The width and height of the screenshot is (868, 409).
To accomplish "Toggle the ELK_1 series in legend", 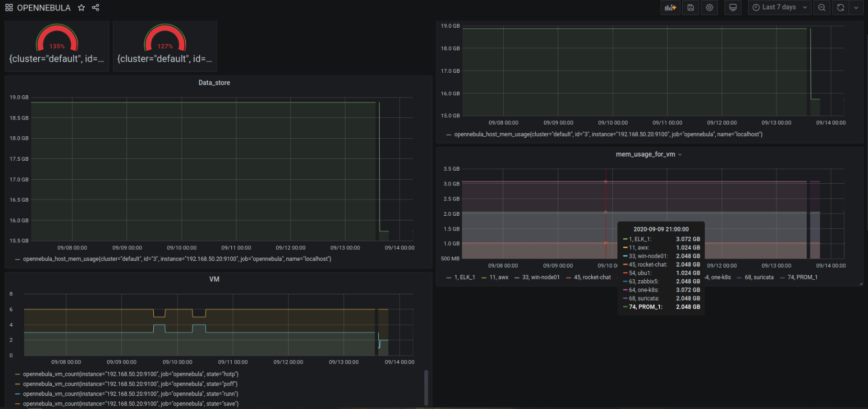I will [x=464, y=278].
